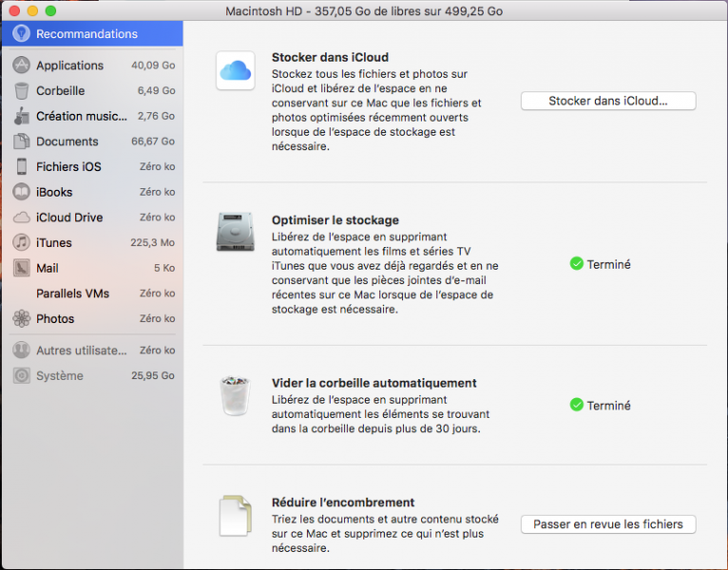Click the full trash icon for Vider la corbeille
728x570 pixels.
(236, 395)
